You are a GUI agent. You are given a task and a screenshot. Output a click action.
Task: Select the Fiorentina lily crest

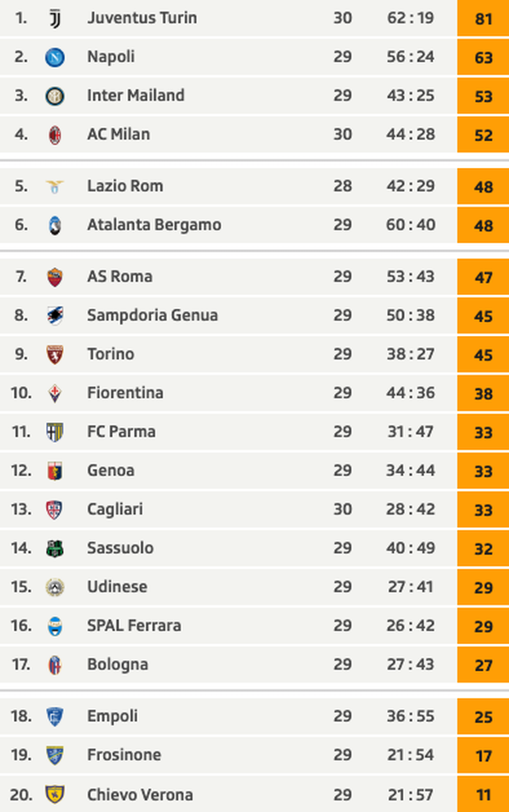coord(55,394)
